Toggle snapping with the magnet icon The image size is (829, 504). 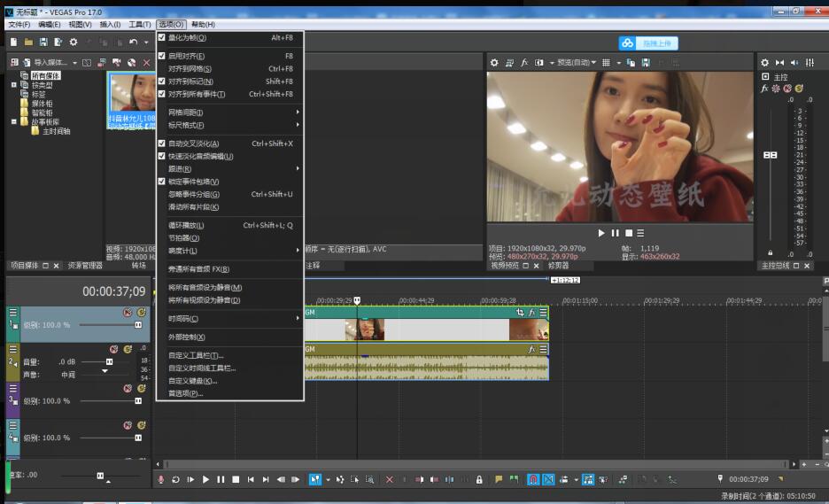click(x=533, y=479)
